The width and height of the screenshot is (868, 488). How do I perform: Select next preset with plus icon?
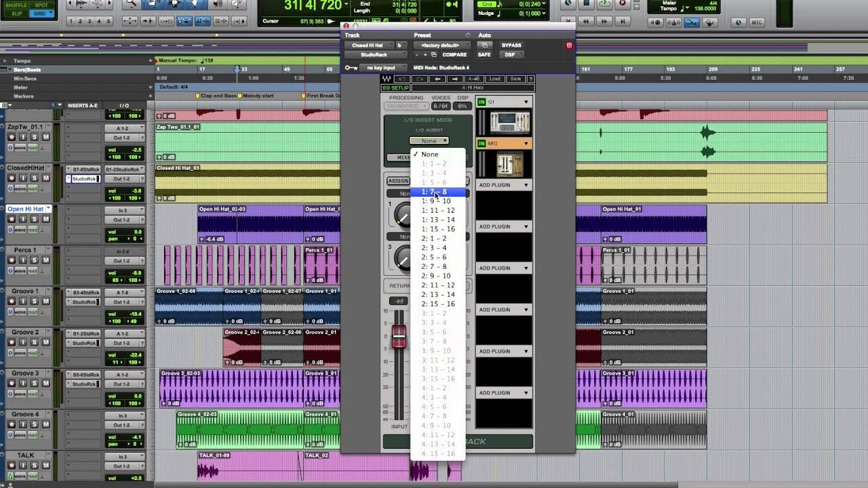pos(425,55)
